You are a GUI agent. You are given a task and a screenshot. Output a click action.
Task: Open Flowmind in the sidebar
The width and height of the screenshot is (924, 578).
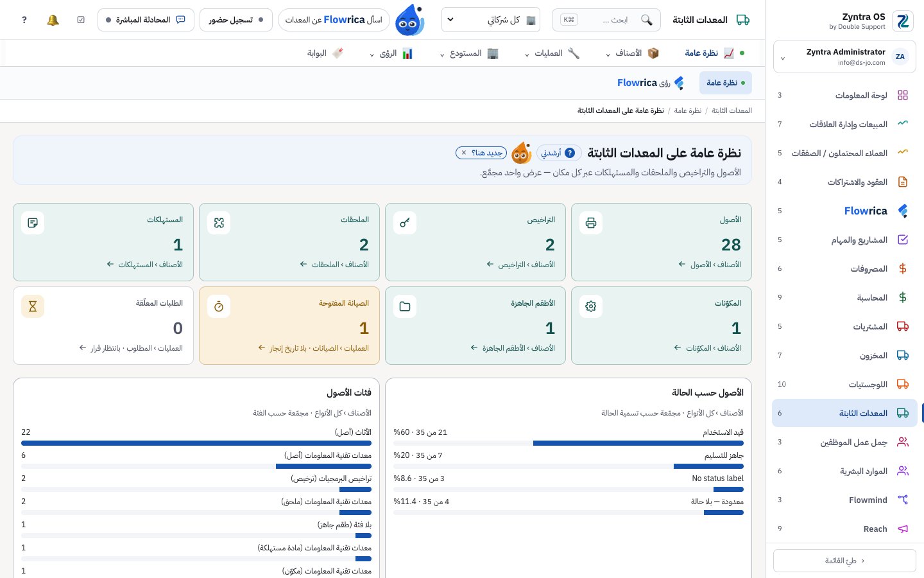tap(844, 500)
